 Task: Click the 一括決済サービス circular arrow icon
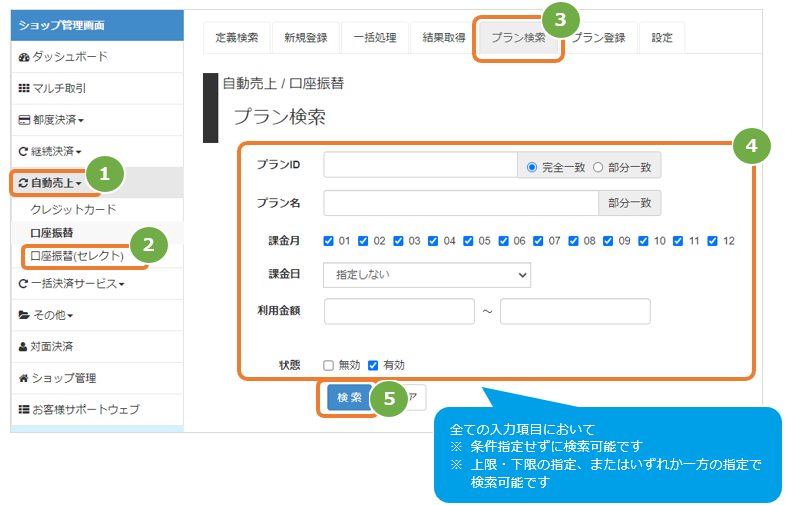23,284
